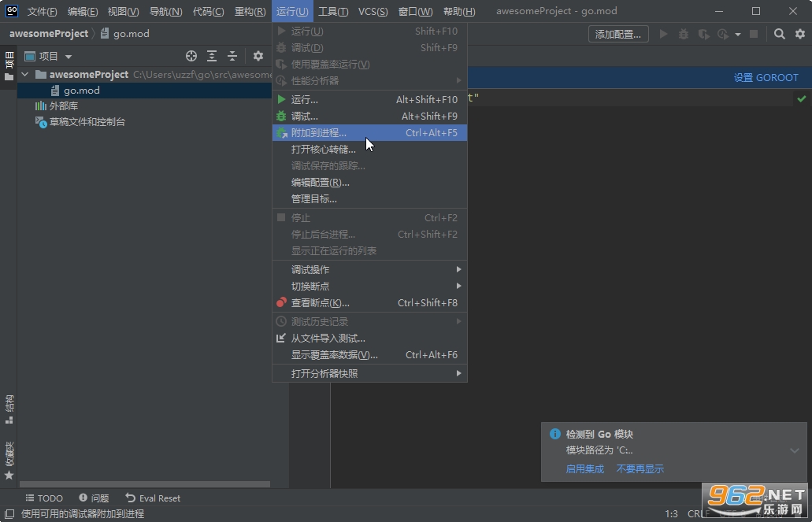Click the 添加配置... button
Screen dimensions: 812x522
click(x=618, y=34)
